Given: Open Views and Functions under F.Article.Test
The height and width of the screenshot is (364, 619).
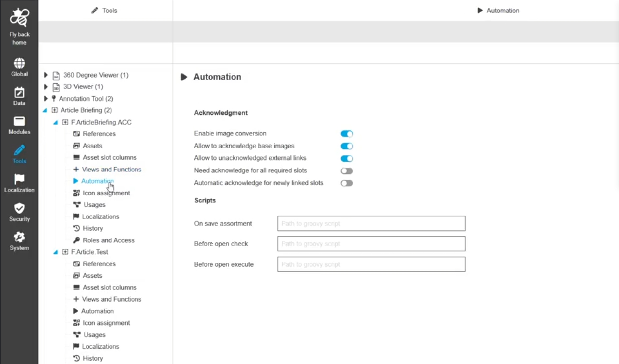Looking at the screenshot, I should [111, 299].
